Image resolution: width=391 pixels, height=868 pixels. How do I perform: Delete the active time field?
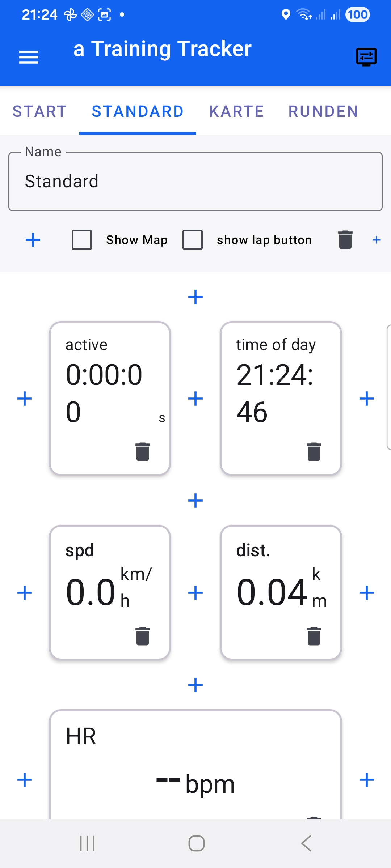(x=143, y=452)
